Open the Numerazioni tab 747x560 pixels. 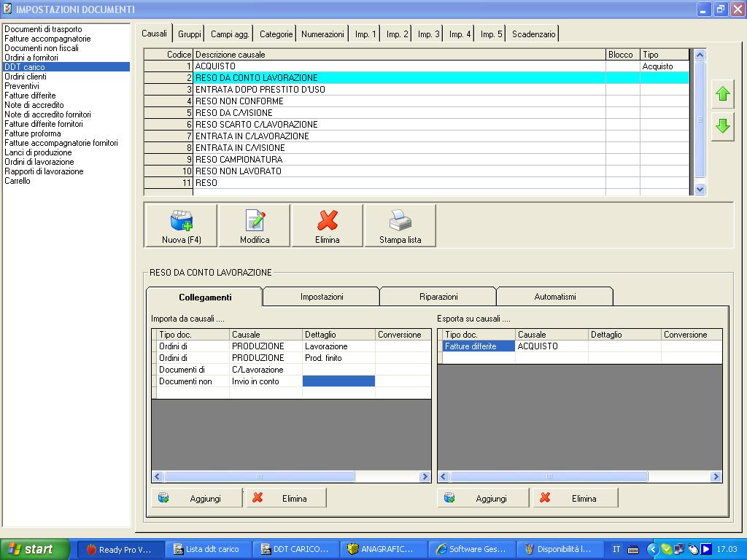pos(322,34)
